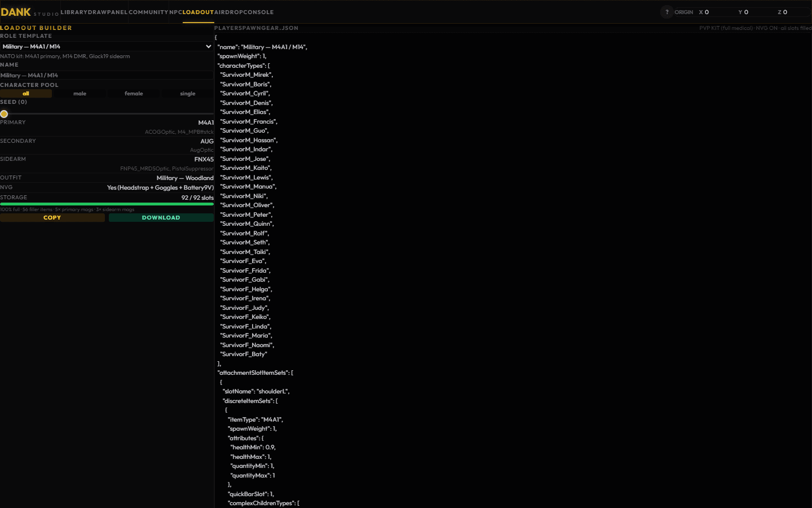Click the "SurvivorM_Boris" JSON line
Image resolution: width=812 pixels, height=508 pixels.
245,84
